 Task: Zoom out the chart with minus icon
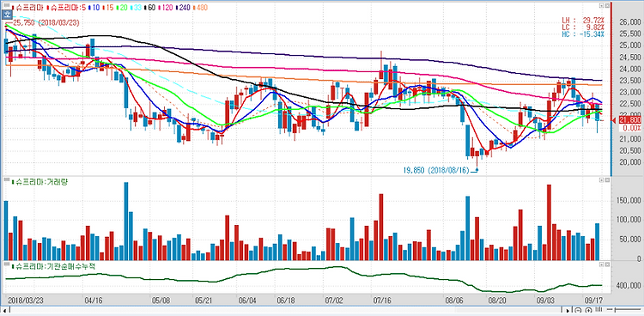pyautogui.click(x=578, y=310)
